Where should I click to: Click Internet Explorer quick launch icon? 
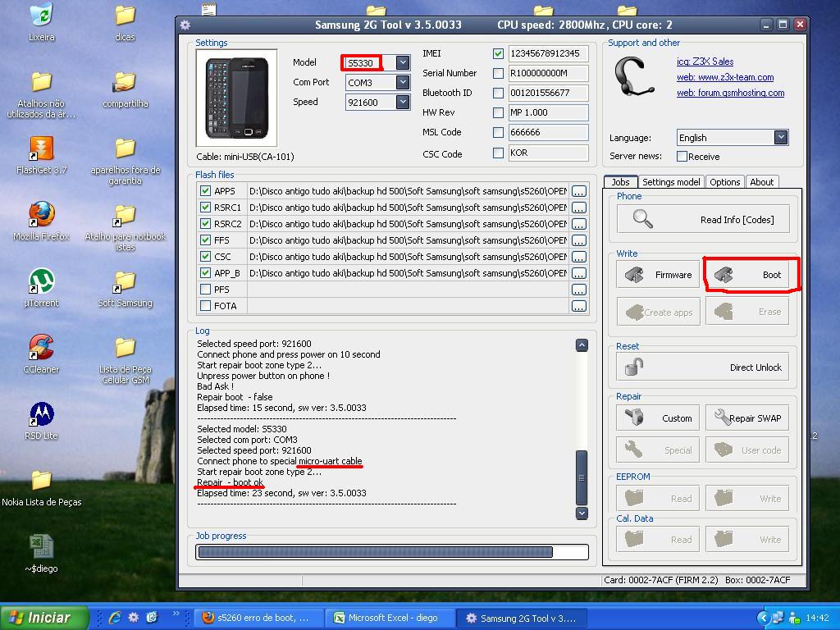click(x=115, y=618)
